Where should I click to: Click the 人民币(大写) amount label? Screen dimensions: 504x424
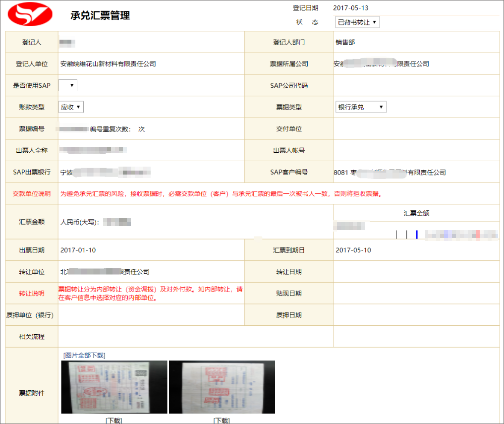(80, 222)
